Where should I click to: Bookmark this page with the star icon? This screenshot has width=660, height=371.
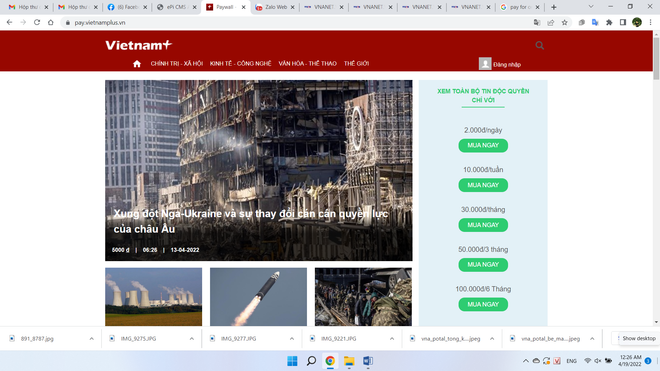coord(564,23)
